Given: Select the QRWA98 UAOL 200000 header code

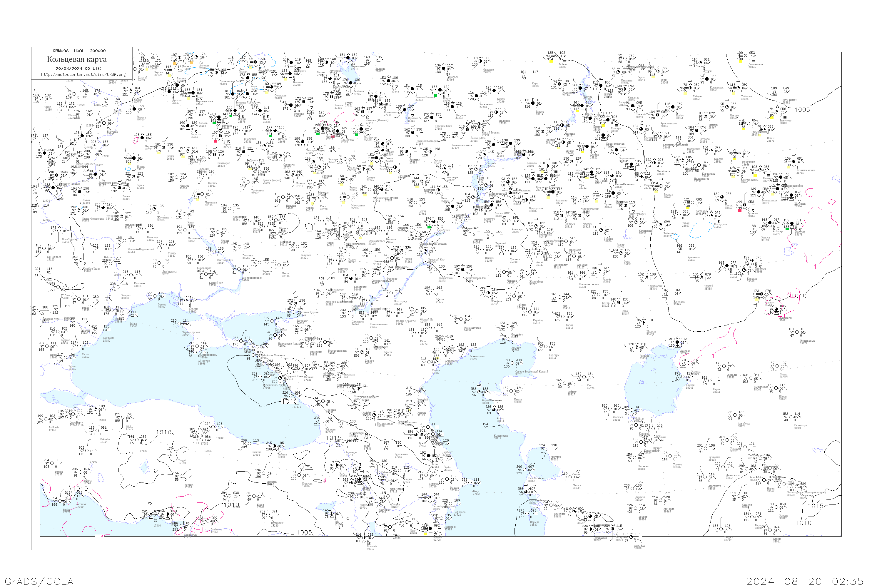Looking at the screenshot, I should point(79,51).
